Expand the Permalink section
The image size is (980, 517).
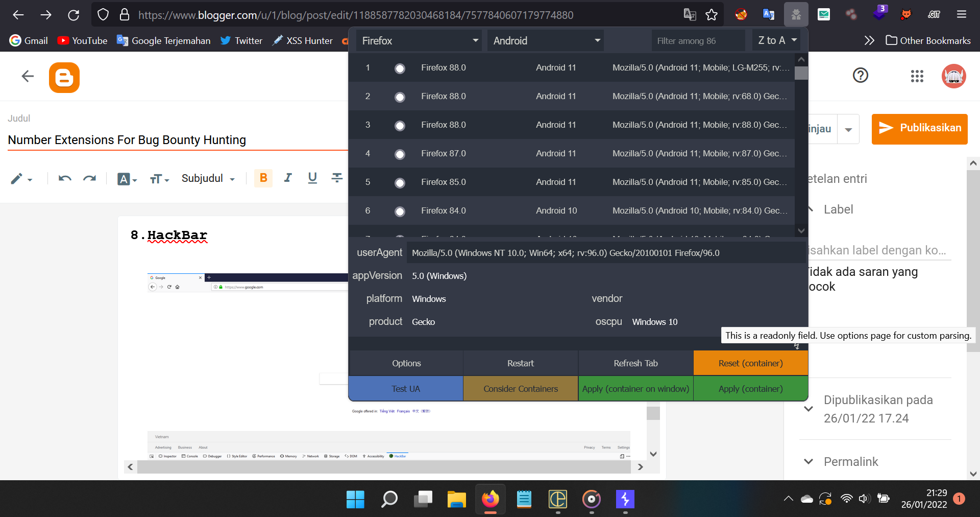pyautogui.click(x=808, y=462)
